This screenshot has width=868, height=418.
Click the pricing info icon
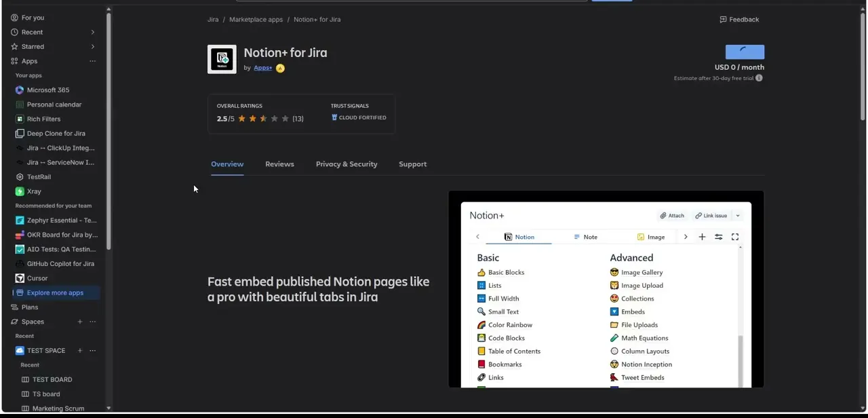coord(759,78)
